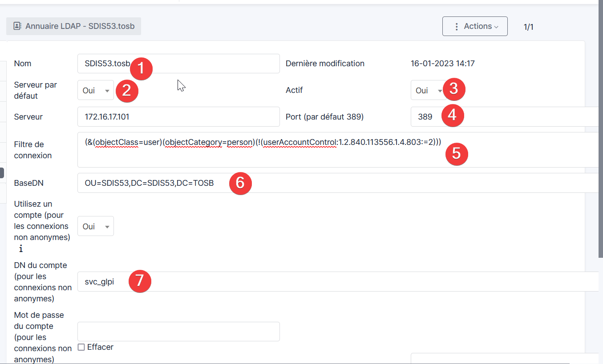Tick the Effacer checkbox
This screenshot has height=364, width=603.
click(81, 347)
